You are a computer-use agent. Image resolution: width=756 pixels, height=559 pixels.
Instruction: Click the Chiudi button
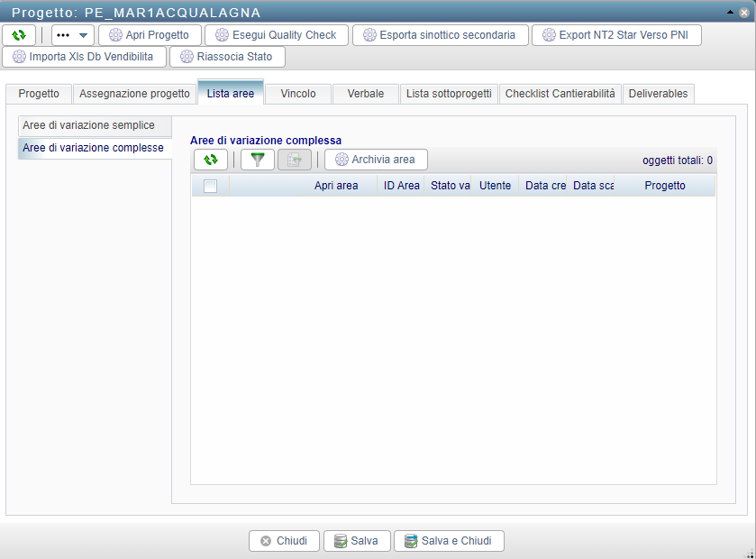click(x=283, y=541)
